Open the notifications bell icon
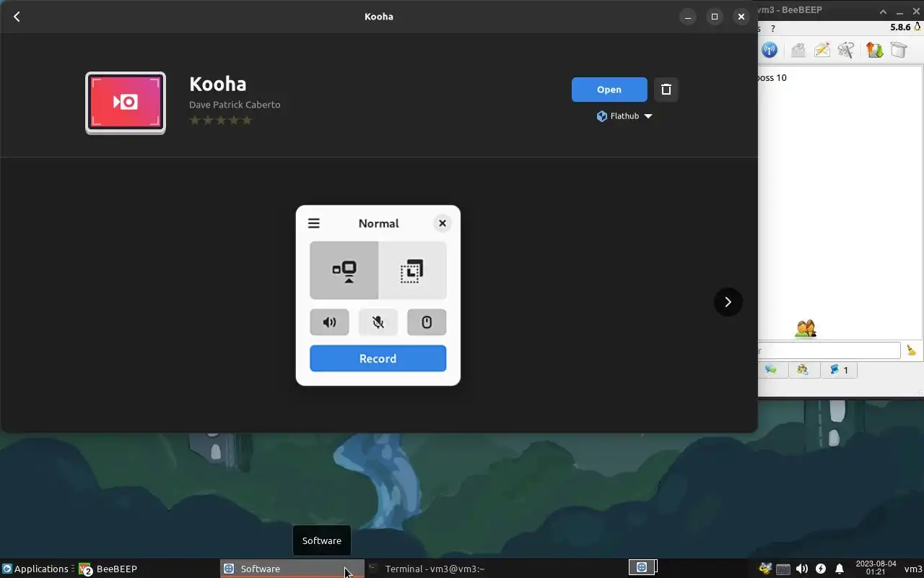Screen dimensions: 924x578 point(840,569)
